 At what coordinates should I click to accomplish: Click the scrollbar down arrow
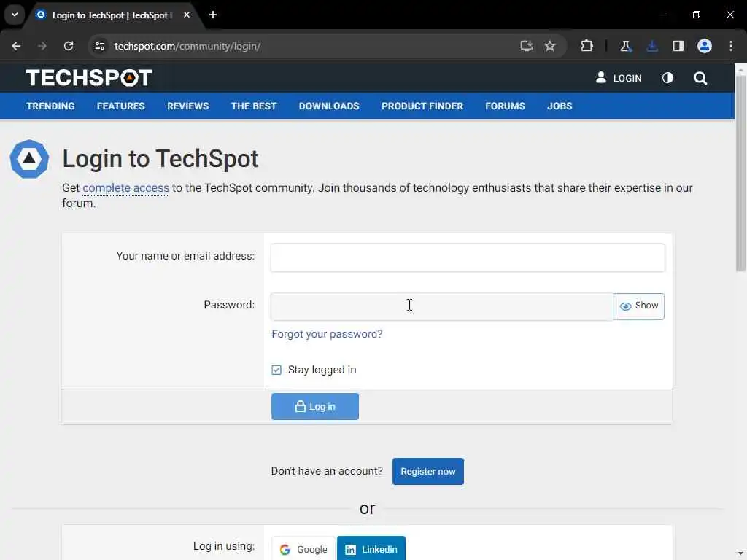740,554
